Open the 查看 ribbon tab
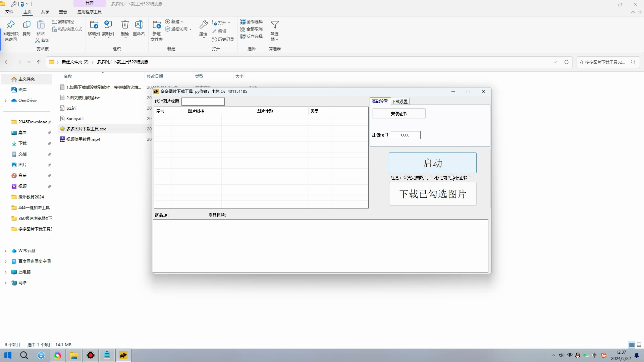The height and width of the screenshot is (362, 644). (63, 12)
